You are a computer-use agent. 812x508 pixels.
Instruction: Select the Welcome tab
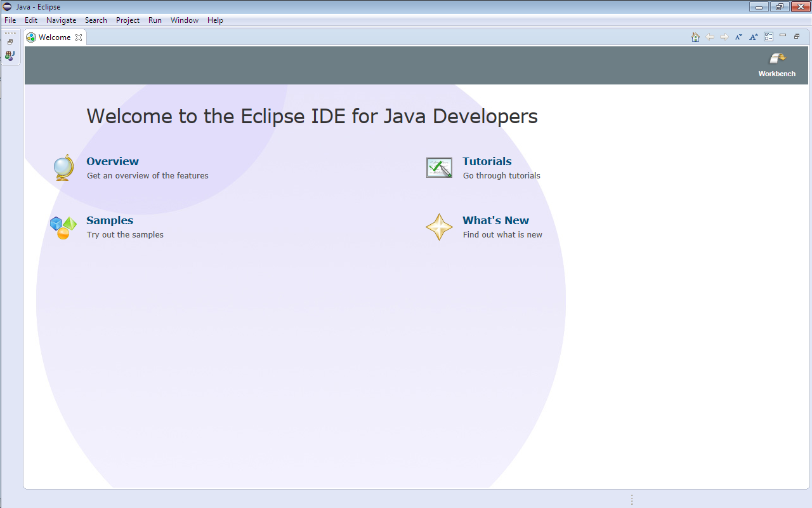pos(55,37)
